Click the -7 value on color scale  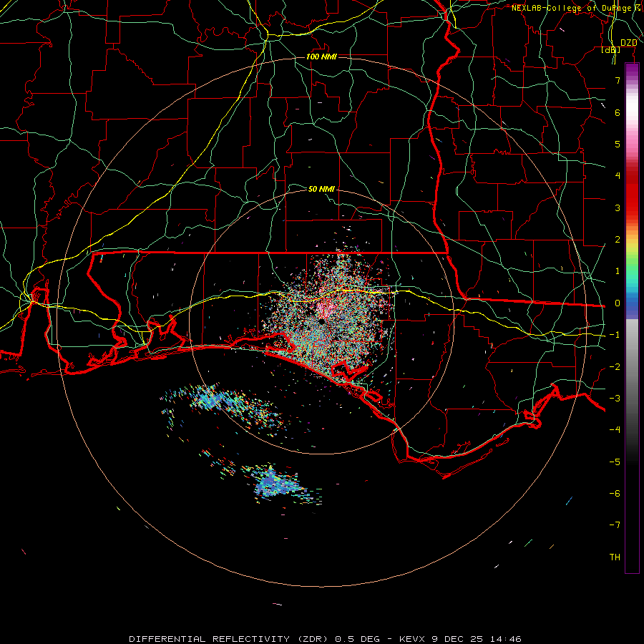click(615, 525)
